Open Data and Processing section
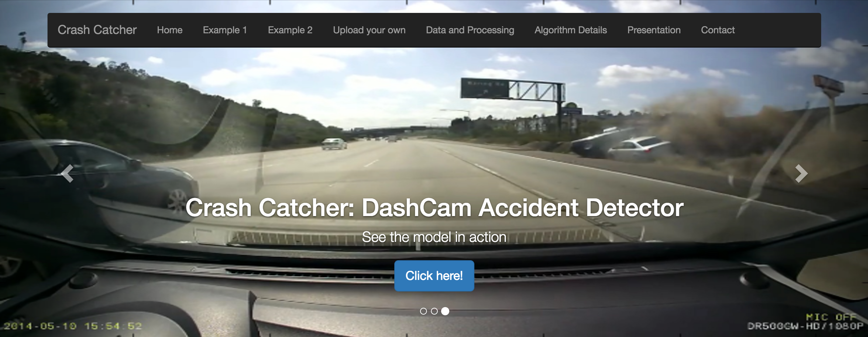Image resolution: width=868 pixels, height=337 pixels. [x=470, y=30]
